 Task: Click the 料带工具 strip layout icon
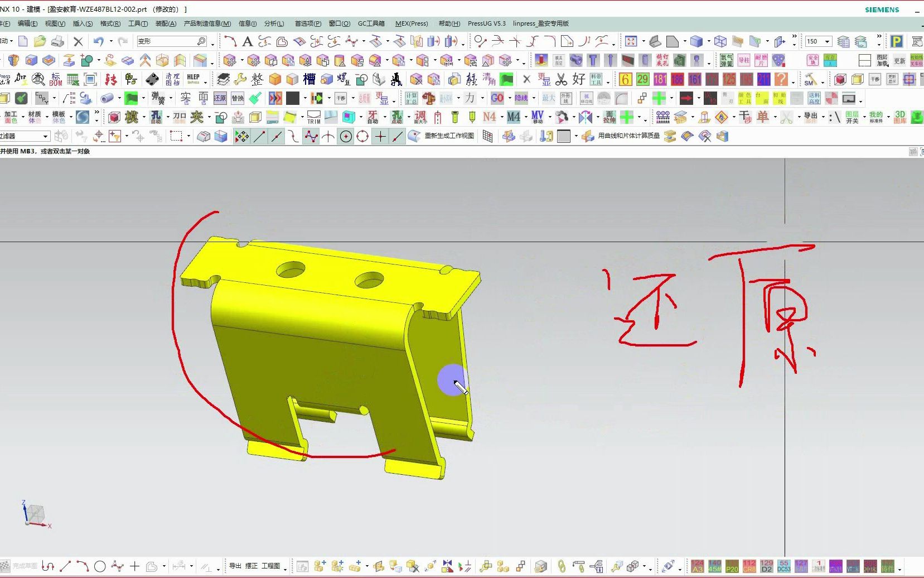pyautogui.click(x=596, y=79)
